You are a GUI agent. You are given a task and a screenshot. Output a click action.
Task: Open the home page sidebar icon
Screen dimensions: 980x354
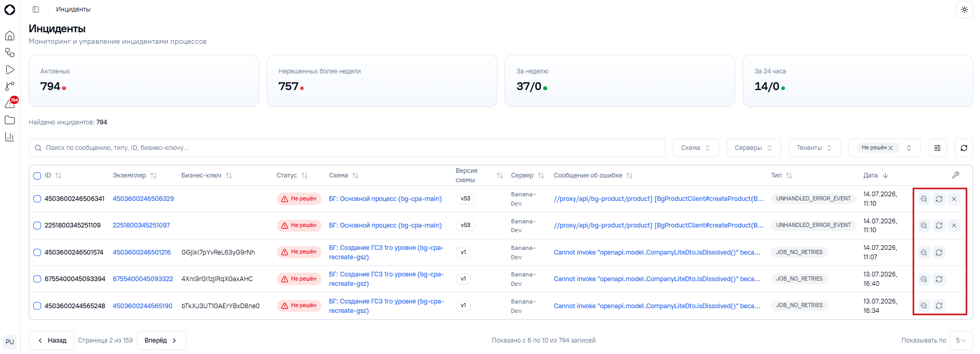click(9, 35)
